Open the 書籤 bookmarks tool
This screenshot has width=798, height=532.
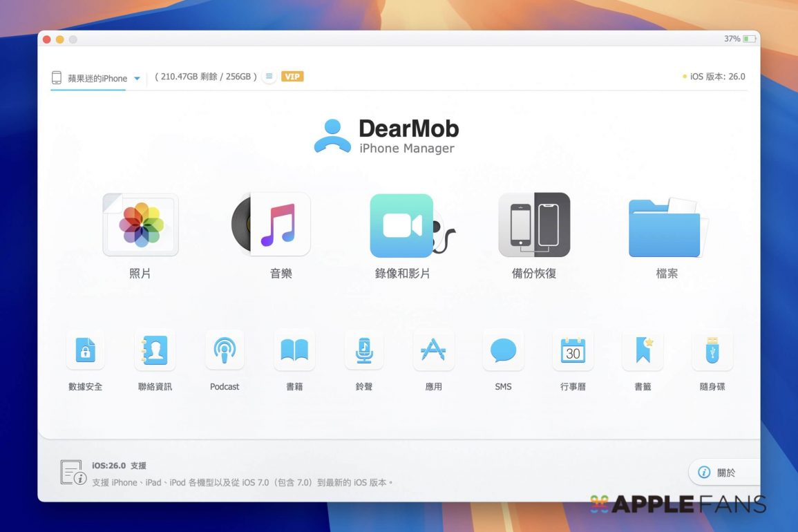point(643,351)
